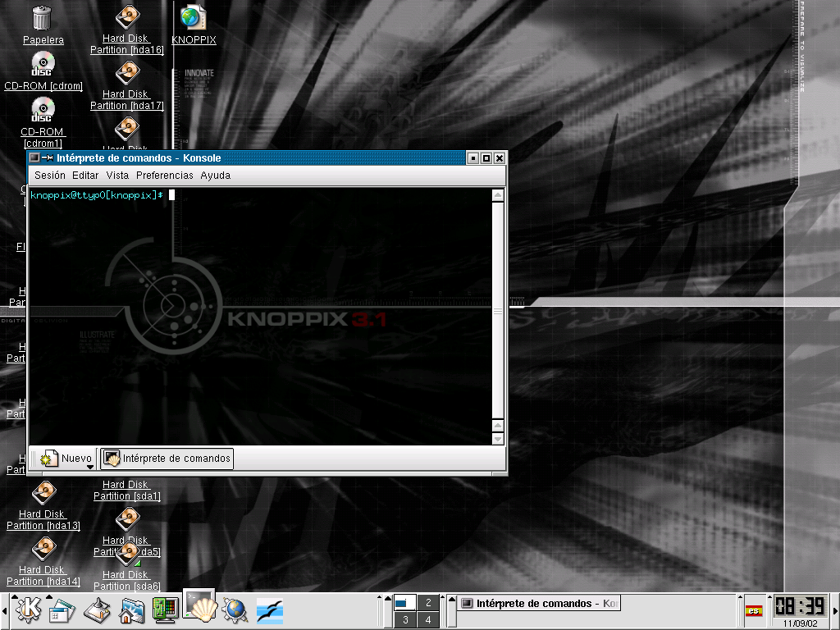Viewport: 840px width, 630px height.
Task: Open the CD-ROM [cdrom] desktop icon
Action: (x=43, y=64)
